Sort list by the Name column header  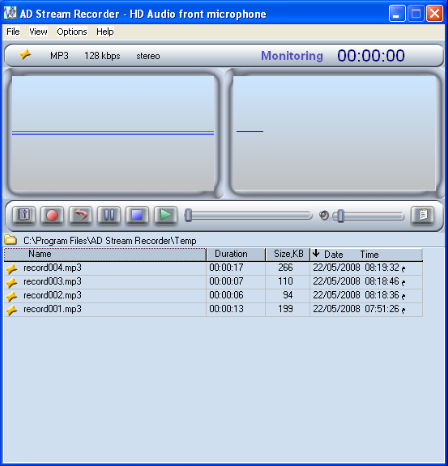tap(105, 254)
